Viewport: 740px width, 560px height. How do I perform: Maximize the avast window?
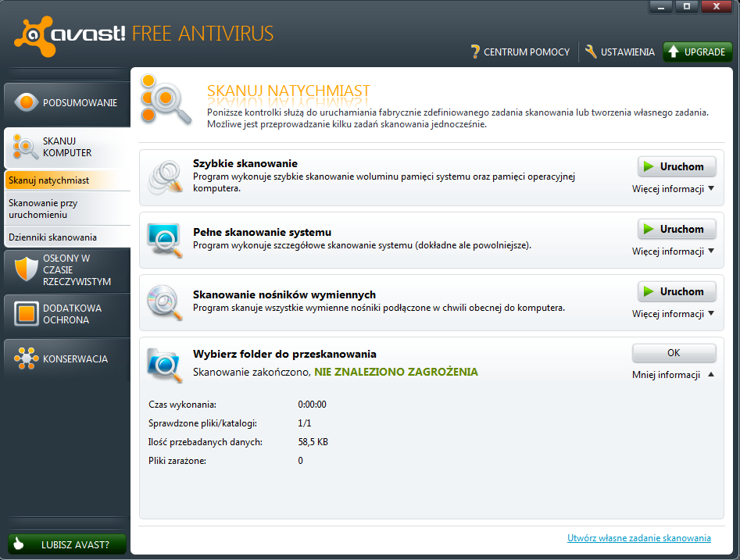click(687, 6)
